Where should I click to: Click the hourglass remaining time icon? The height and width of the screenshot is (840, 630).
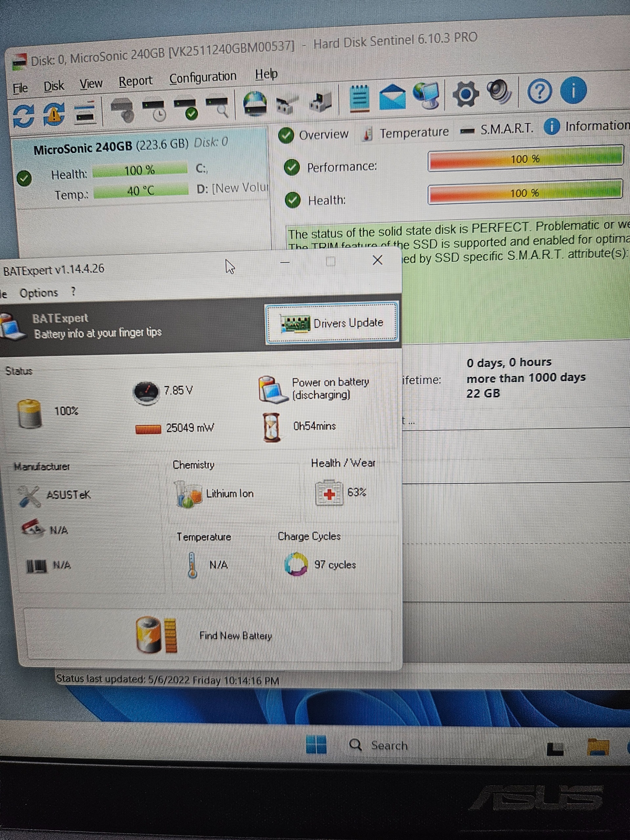click(x=272, y=428)
